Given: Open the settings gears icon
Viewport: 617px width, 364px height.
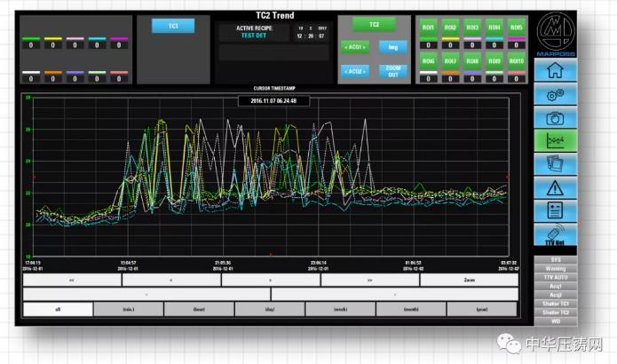Looking at the screenshot, I should (x=556, y=95).
